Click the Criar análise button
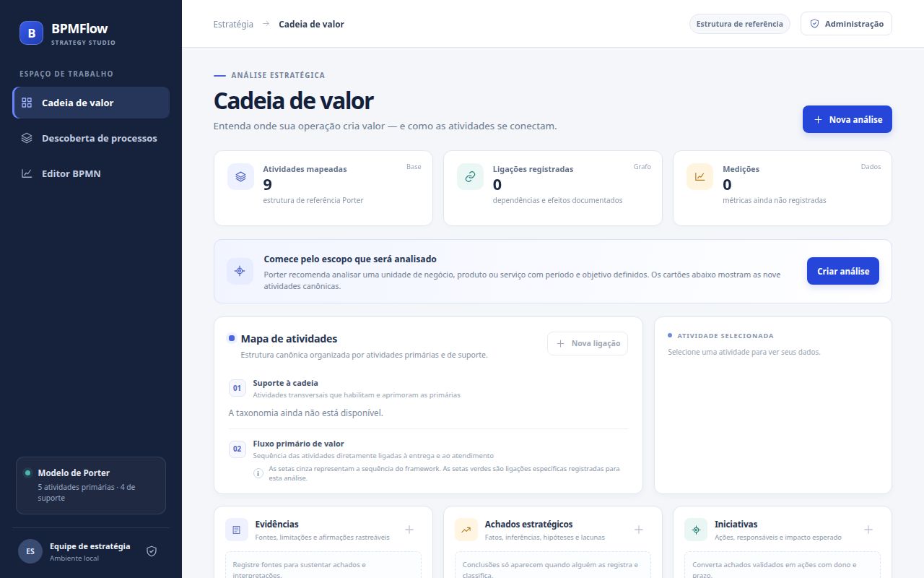The height and width of the screenshot is (578, 924). (x=843, y=271)
